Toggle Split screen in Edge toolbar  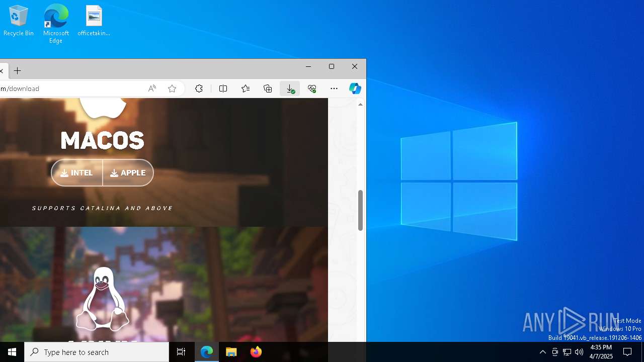223,88
